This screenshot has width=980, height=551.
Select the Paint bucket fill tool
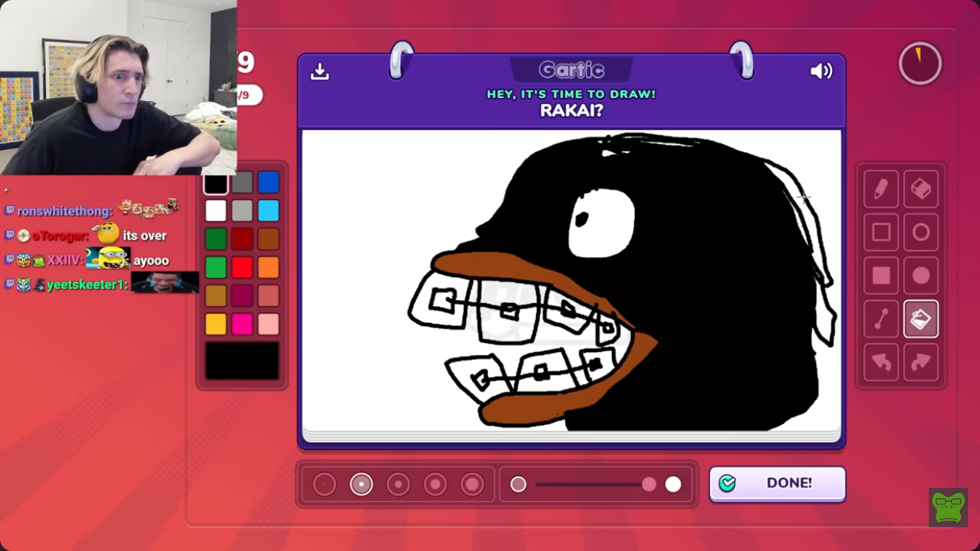[921, 319]
